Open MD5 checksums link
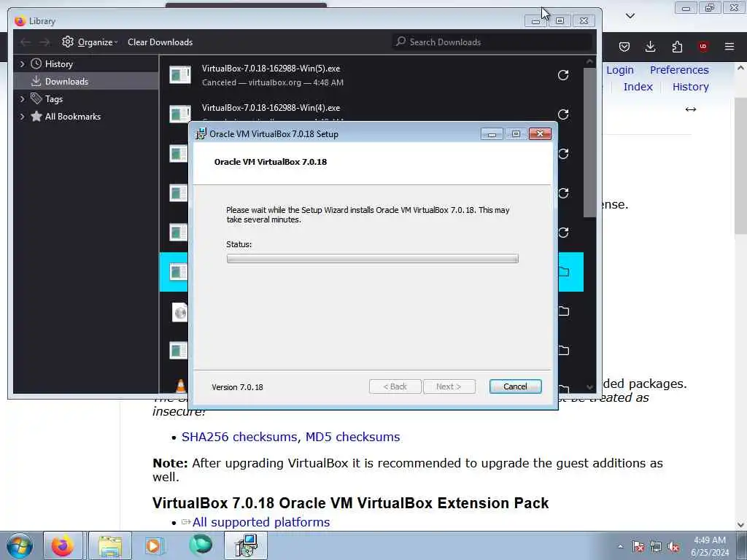747x560 pixels. pos(352,437)
